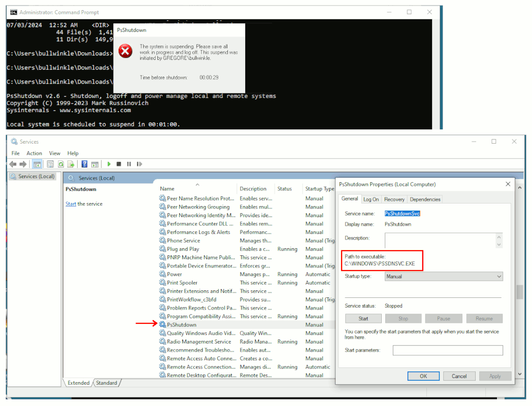The image size is (532, 406).
Task: Click Command Prompt title bar icon
Action: [14, 12]
